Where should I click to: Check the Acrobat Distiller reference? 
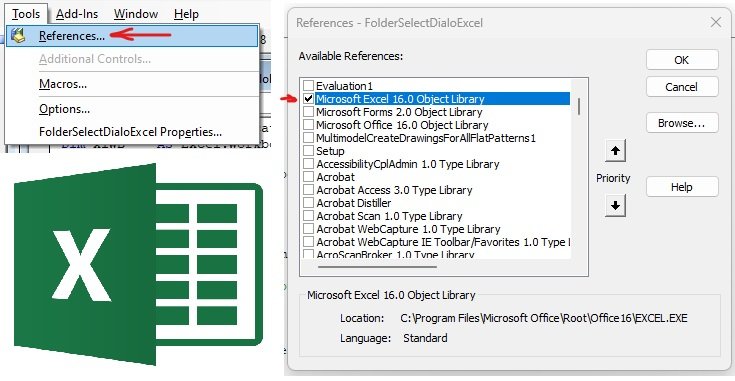(308, 203)
